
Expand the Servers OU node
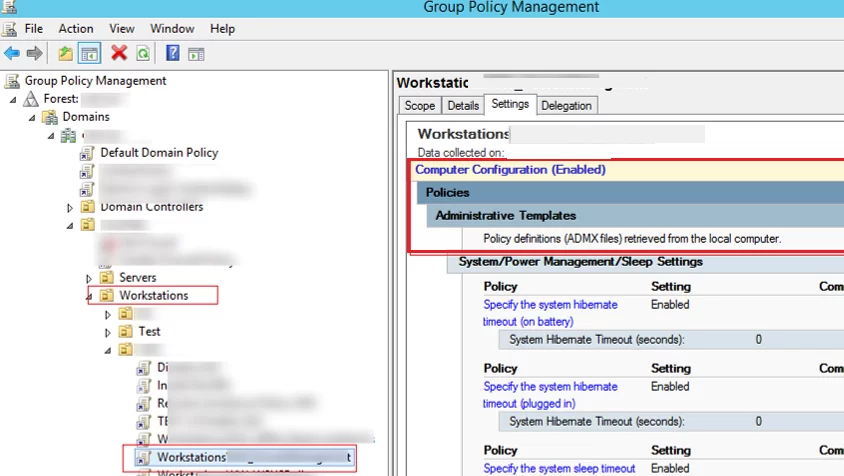click(x=89, y=278)
